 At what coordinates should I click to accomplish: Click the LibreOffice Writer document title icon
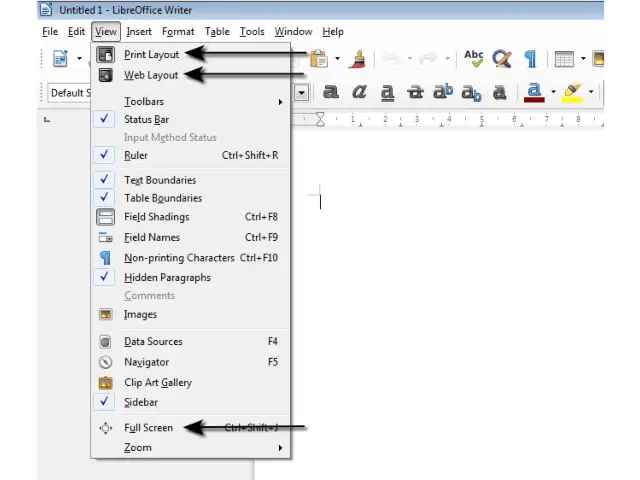coord(46,10)
